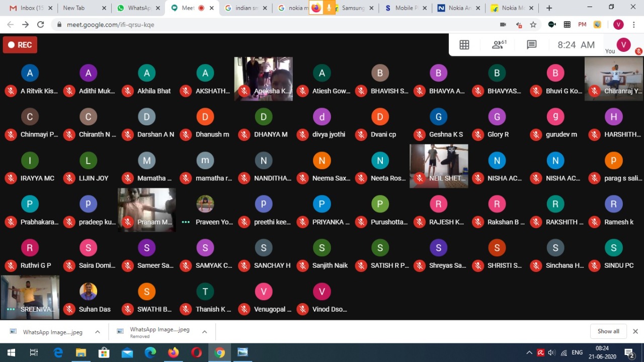Switch to the Inbox Gmail tab
The height and width of the screenshot is (362, 644).
tap(29, 8)
